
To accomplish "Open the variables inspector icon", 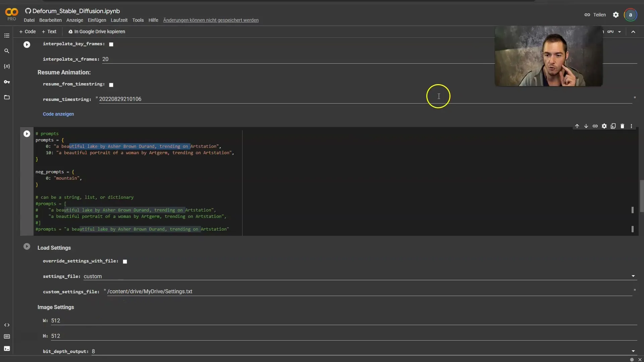I will click(x=7, y=66).
